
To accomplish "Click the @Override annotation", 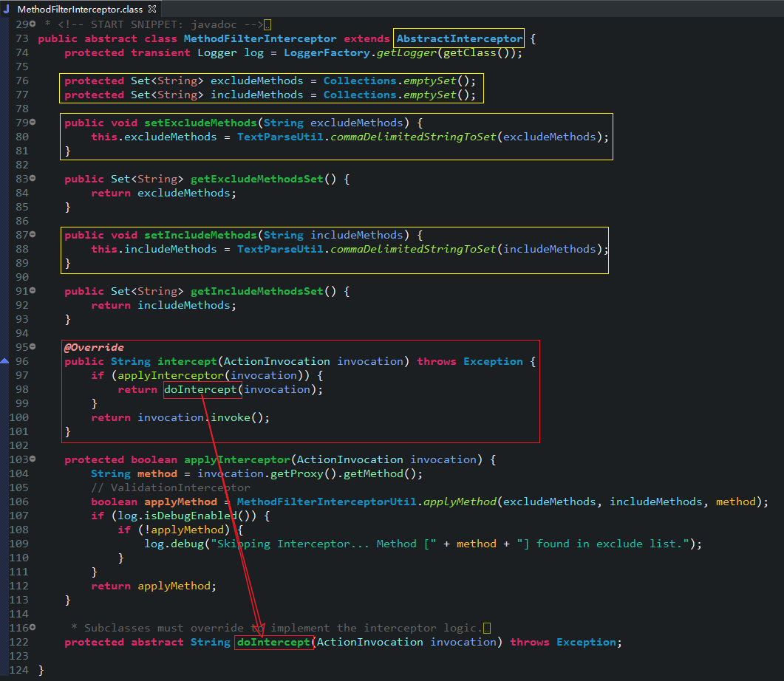I will [94, 347].
